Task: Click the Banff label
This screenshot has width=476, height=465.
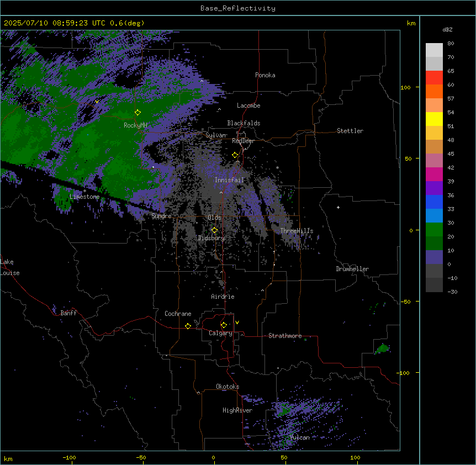Action: 68,313
